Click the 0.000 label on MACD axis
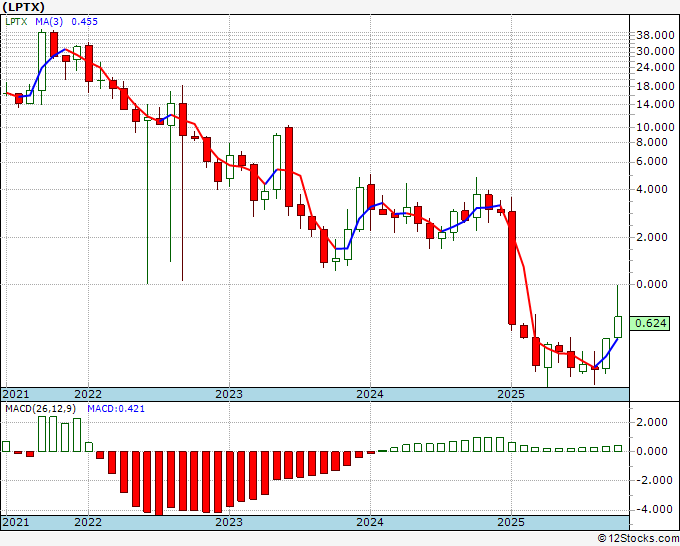 (x=652, y=451)
